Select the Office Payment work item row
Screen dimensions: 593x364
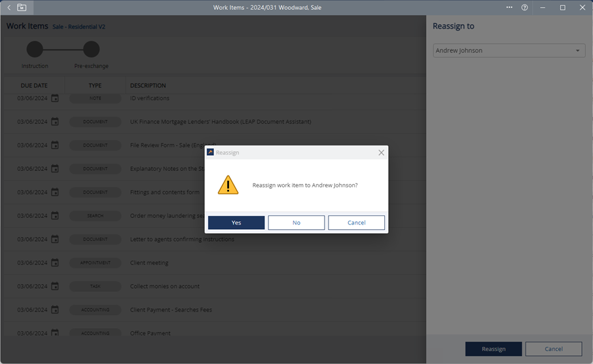pyautogui.click(x=151, y=333)
